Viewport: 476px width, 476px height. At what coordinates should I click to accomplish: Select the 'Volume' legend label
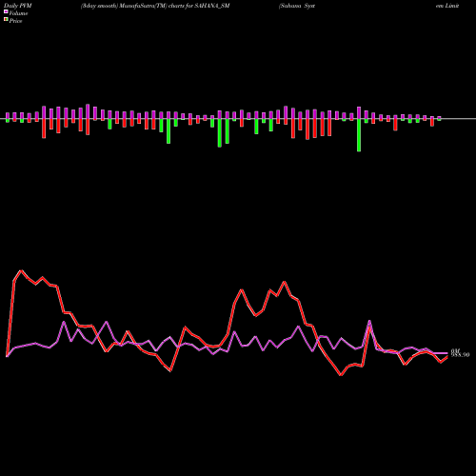click(x=18, y=13)
